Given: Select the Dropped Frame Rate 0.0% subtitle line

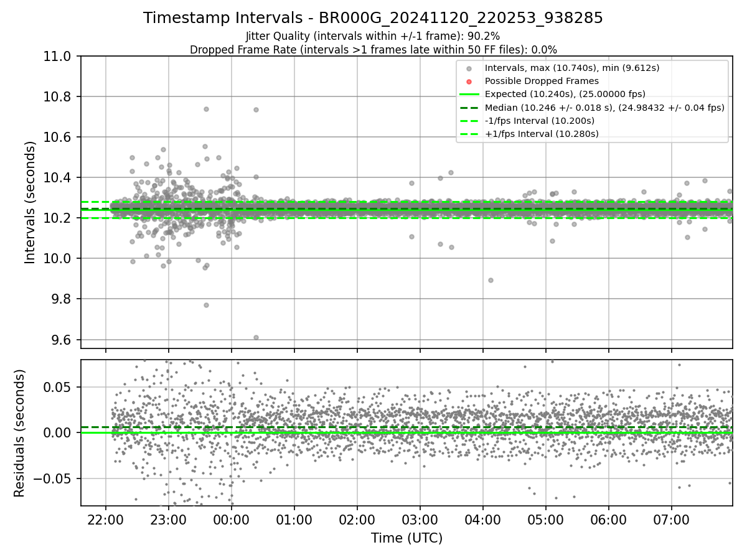Looking at the screenshot, I should tap(373, 50).
